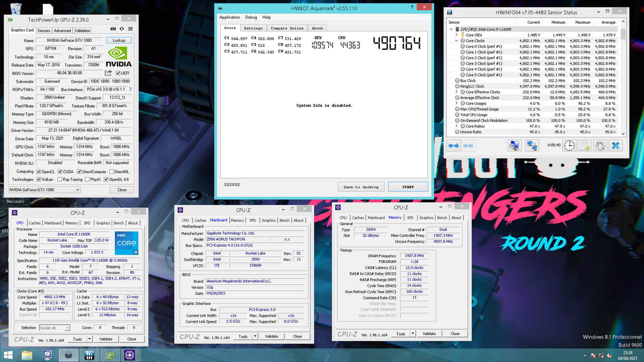The width and height of the screenshot is (644, 362).
Task: Click START button in Aquamark
Action: point(408,187)
